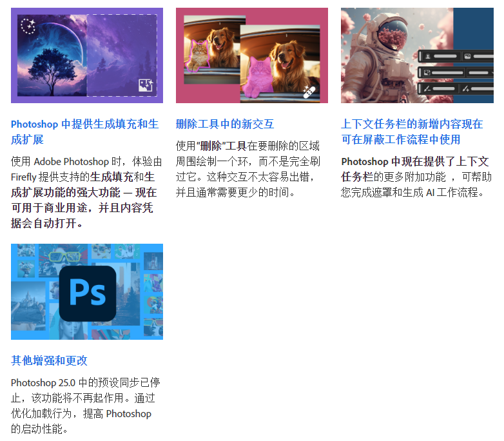This screenshot has width=504, height=441.
Task: Open link 'Photoshop 中提供生成填充和生成扩展'
Action: click(84, 132)
